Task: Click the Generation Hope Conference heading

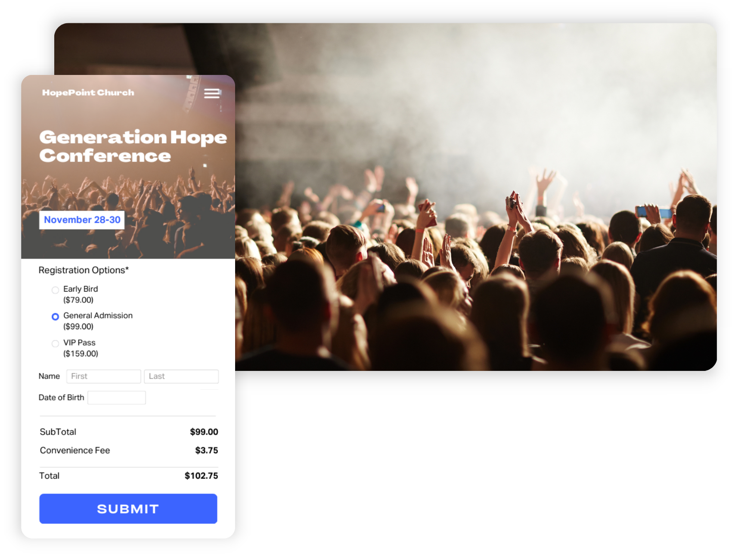Action: click(133, 146)
